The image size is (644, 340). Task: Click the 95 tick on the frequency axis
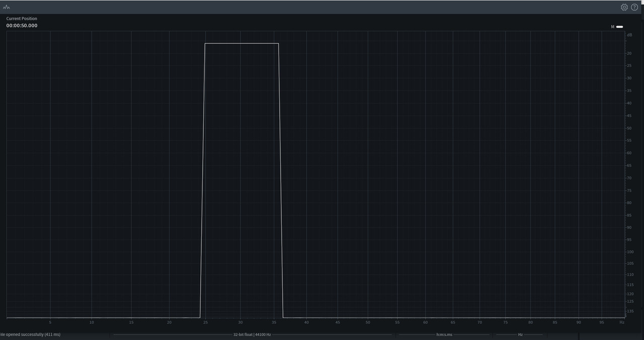[602, 322]
